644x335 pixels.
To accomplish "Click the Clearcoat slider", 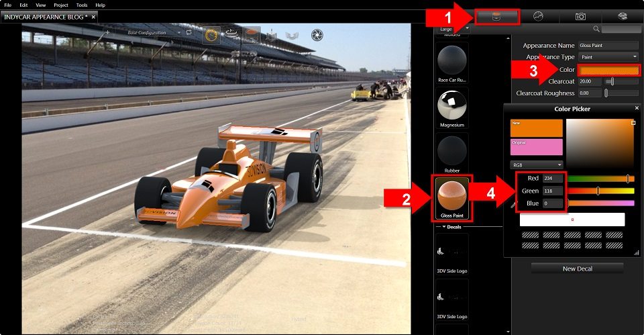I will [622, 81].
